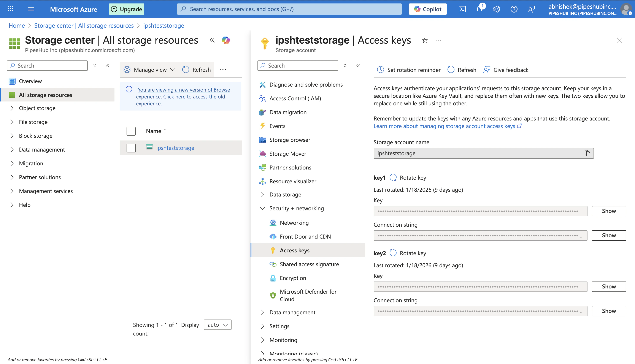Click Give feedback in Access keys toolbar
The width and height of the screenshot is (635, 364).
point(506,70)
